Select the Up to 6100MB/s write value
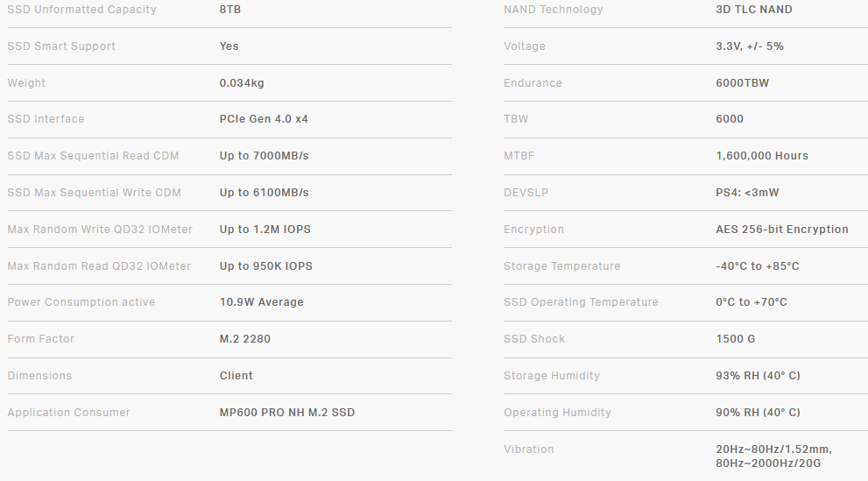The width and height of the screenshot is (868, 481). click(264, 193)
